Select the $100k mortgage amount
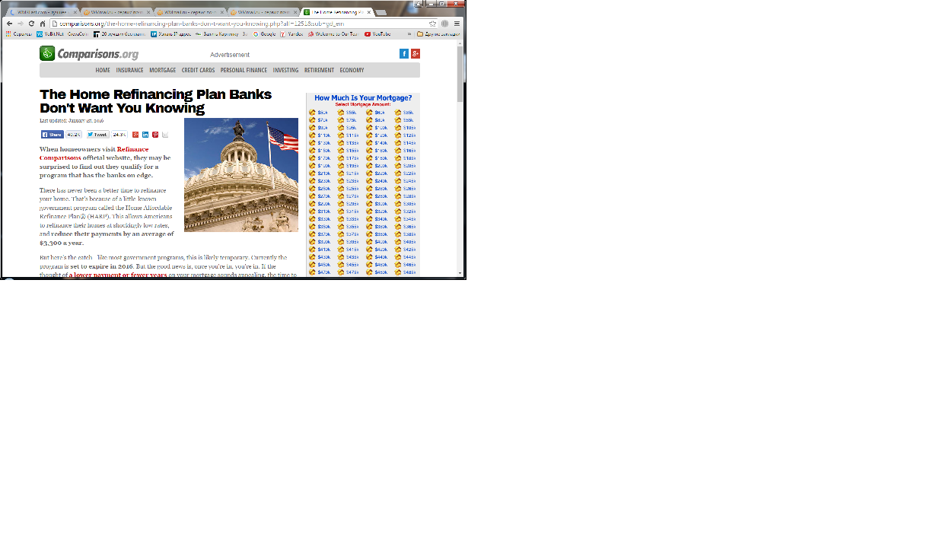 381,128
